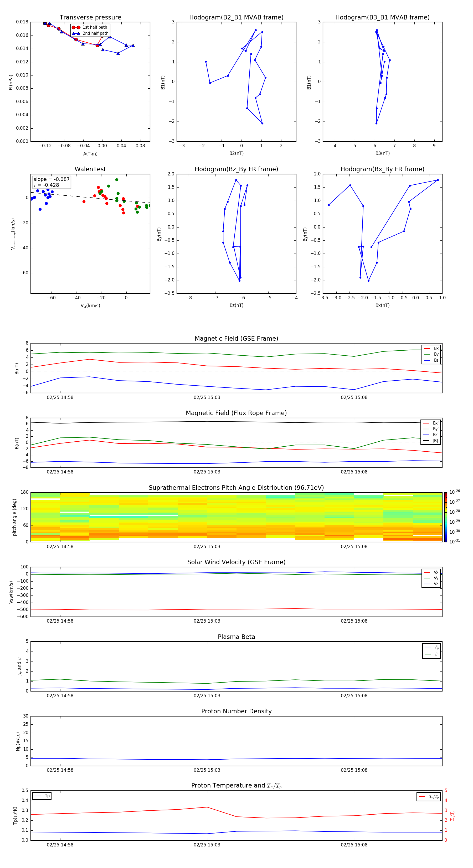Screen dimensions: 473x868
Task: Click '02/25 15:08' tick under Proton Temperature plot
Action: coord(354,845)
